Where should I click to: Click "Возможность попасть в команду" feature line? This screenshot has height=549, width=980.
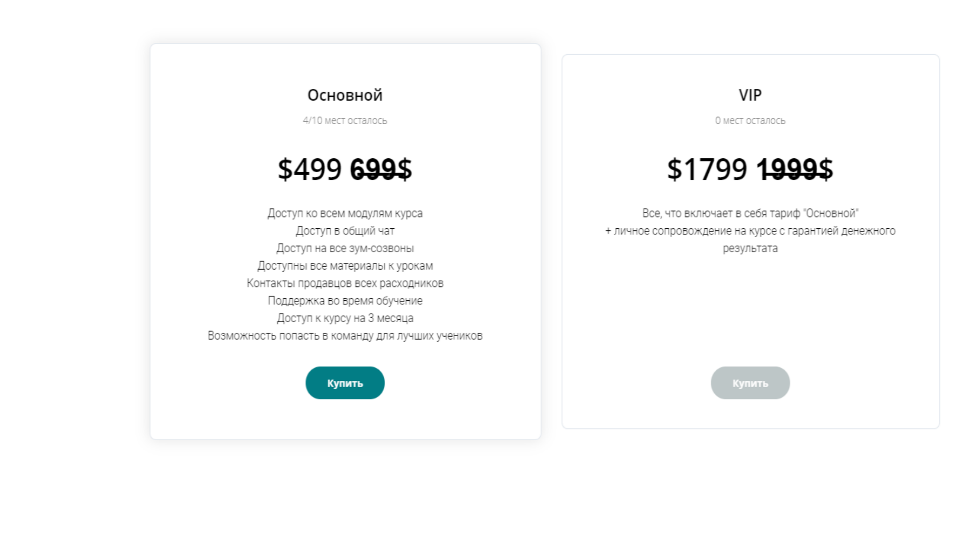click(345, 336)
